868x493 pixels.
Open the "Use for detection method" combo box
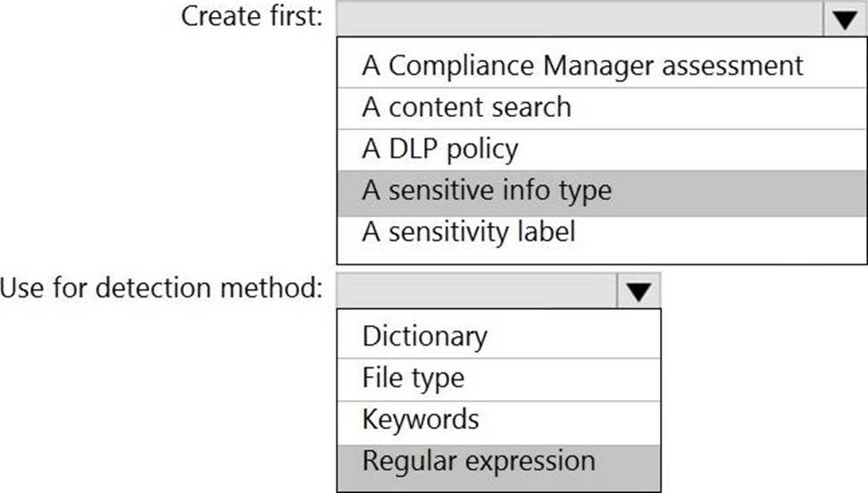[x=477, y=291]
